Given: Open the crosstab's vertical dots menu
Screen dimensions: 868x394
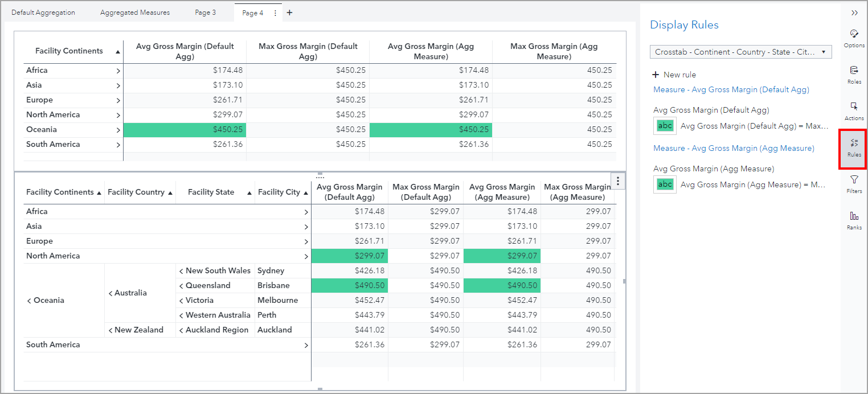Looking at the screenshot, I should click(617, 180).
